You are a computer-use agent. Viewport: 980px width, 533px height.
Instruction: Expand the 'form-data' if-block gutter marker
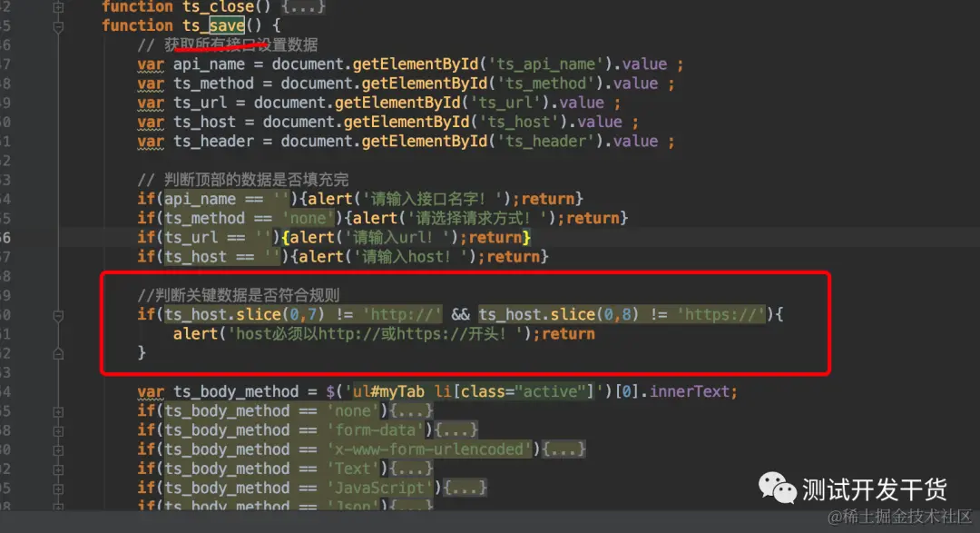[x=58, y=431]
